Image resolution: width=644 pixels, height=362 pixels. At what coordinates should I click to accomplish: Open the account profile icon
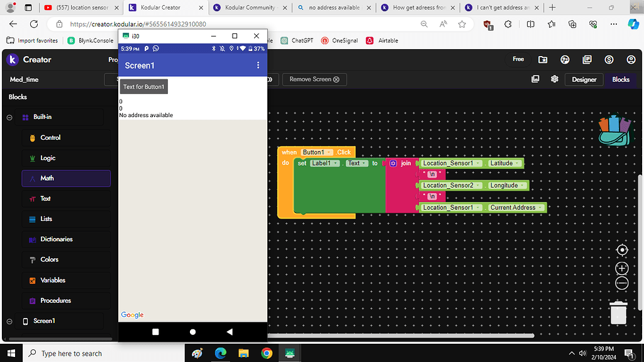[x=631, y=60]
